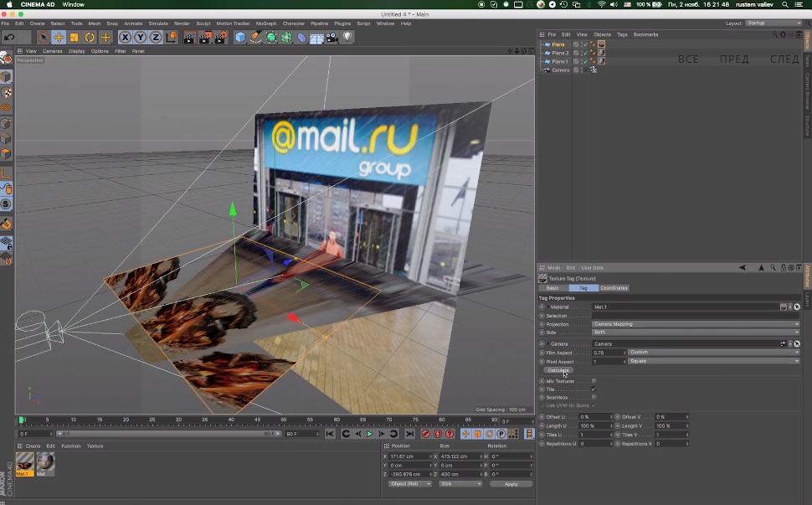Image resolution: width=812 pixels, height=505 pixels.
Task: Switch to the Coordinates tab
Action: click(614, 288)
